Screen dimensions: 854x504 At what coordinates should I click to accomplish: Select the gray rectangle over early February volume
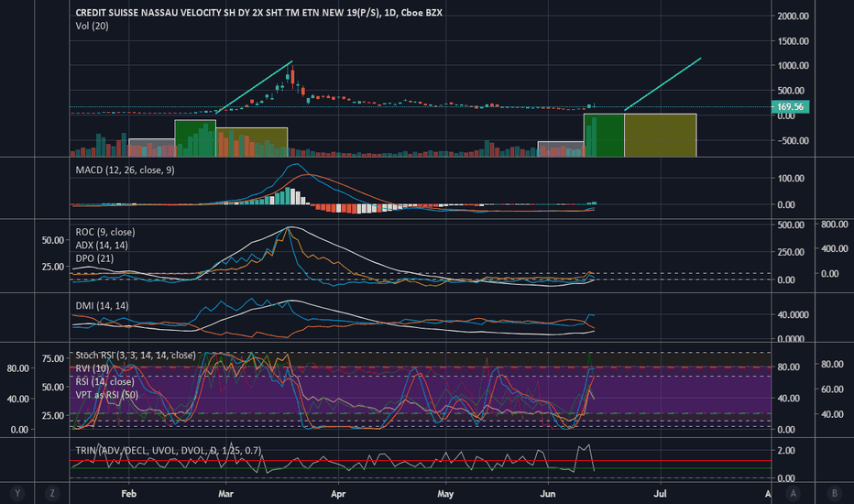pos(151,148)
